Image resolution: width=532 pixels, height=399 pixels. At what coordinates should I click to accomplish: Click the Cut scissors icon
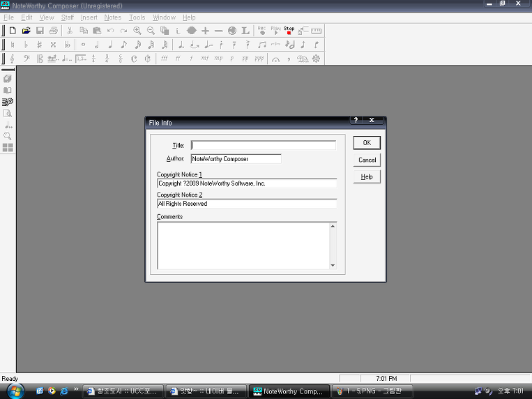(70, 31)
